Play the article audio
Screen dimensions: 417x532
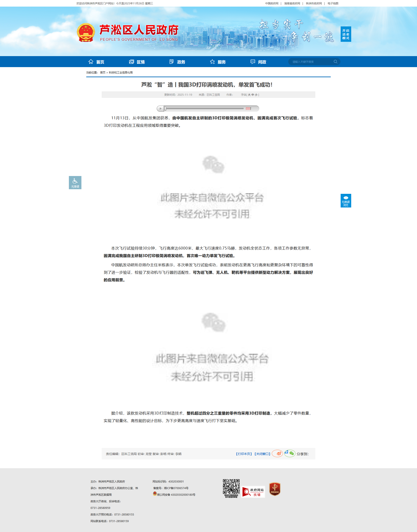point(160,109)
